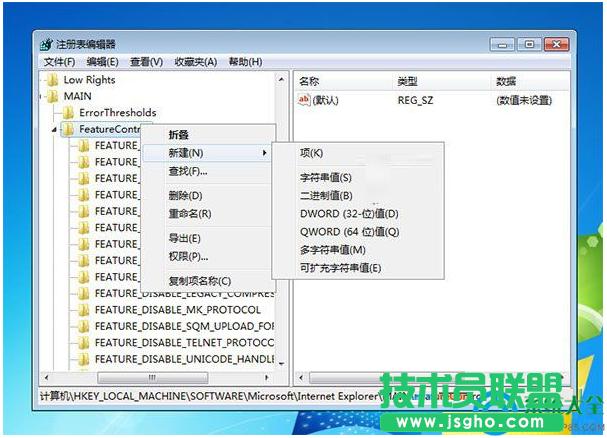
Task: Select the Low Rights tree item
Action: click(x=89, y=80)
